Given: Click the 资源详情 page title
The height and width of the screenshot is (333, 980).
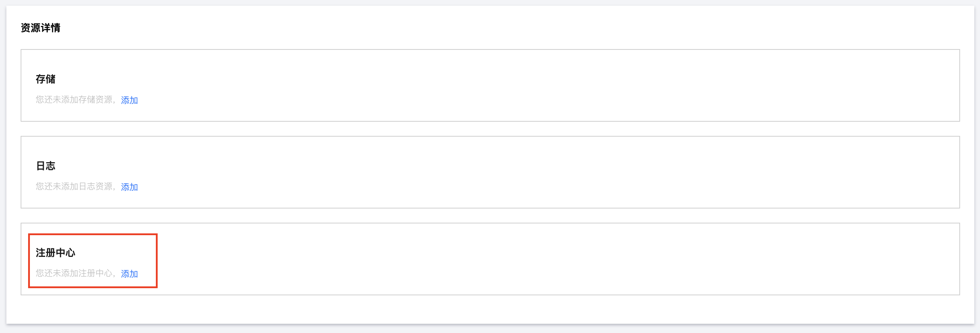Looking at the screenshot, I should click(x=40, y=28).
